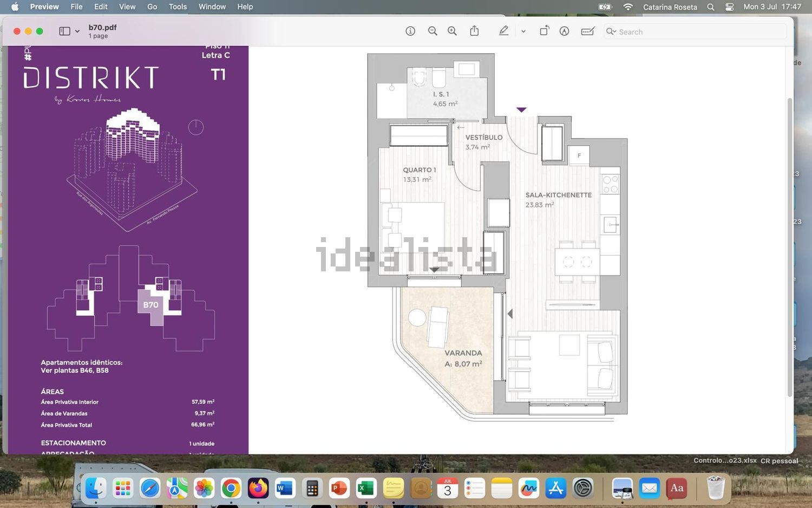Select the Controlo...o23.xlsx desktop file
The height and width of the screenshot is (508, 812).
pos(725,460)
